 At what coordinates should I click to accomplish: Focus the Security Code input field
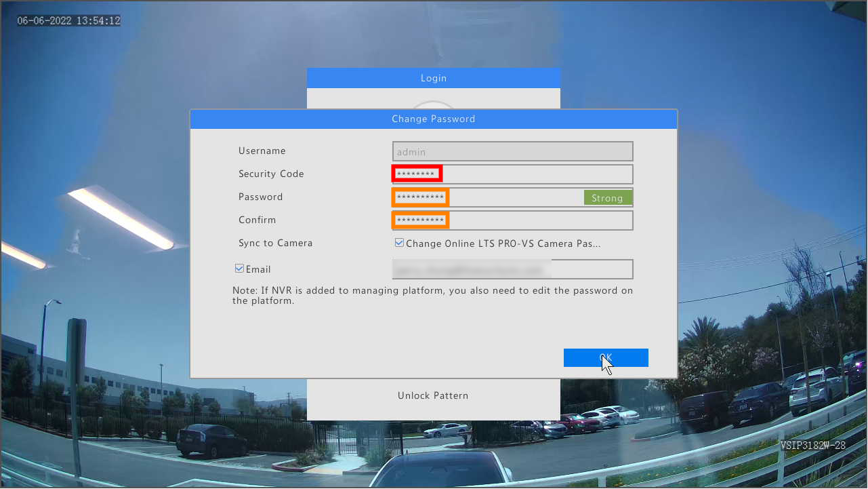(x=512, y=174)
